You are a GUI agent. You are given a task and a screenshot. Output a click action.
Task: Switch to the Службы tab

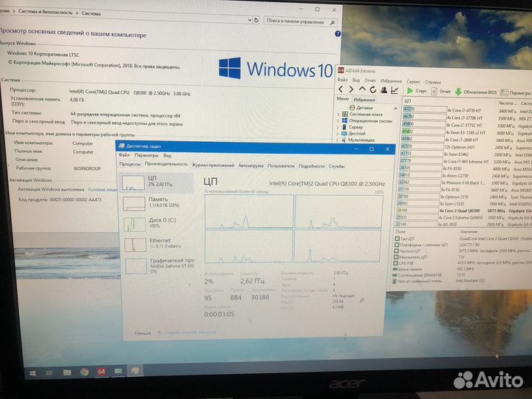click(x=337, y=166)
